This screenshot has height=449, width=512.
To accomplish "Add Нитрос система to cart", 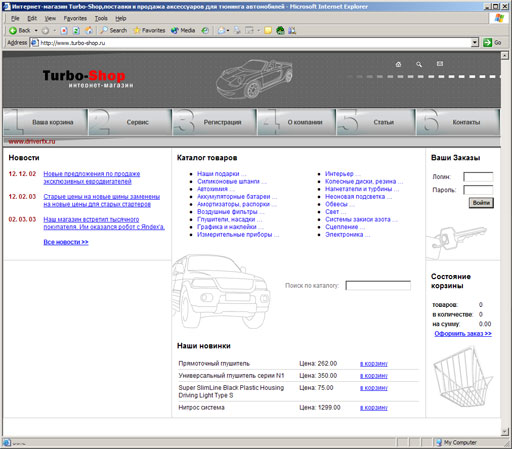I will [374, 408].
